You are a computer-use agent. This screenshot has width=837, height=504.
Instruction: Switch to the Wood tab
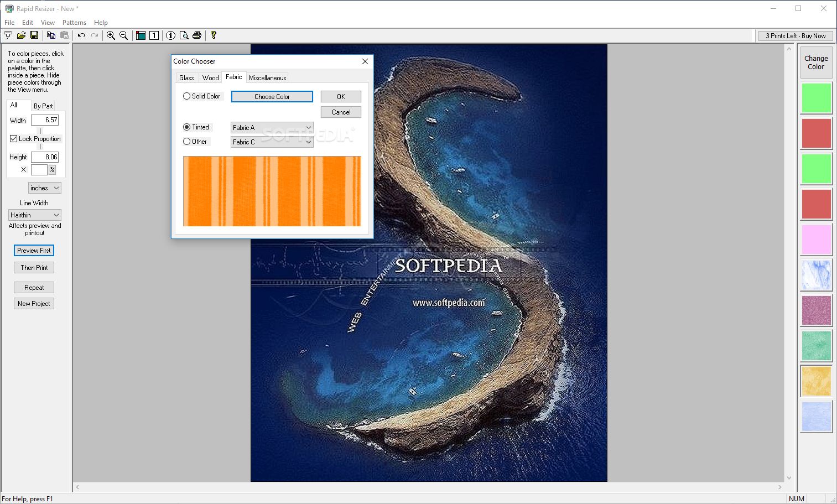click(x=210, y=78)
